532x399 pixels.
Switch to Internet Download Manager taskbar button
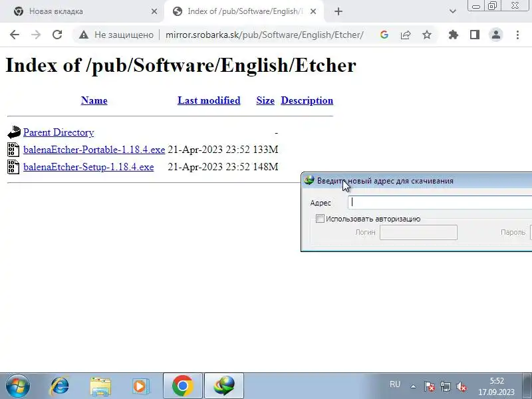pos(224,386)
